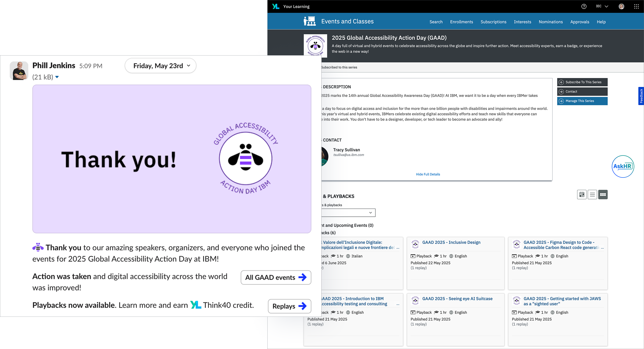Switch to list view icon
Screen dimensions: 644x349
tap(592, 195)
